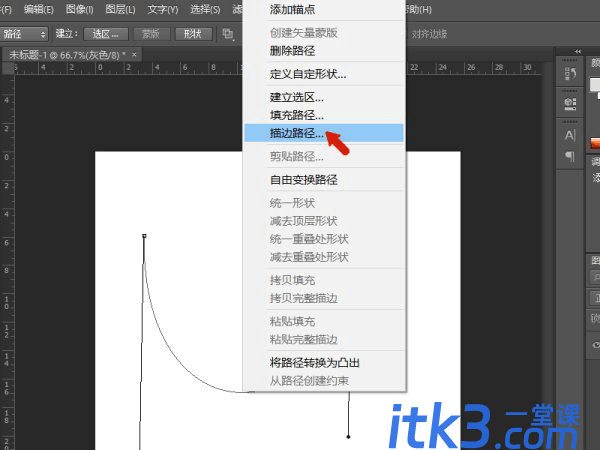Screen dimensions: 600x450
Task: Click the 形状 button
Action: (x=193, y=34)
